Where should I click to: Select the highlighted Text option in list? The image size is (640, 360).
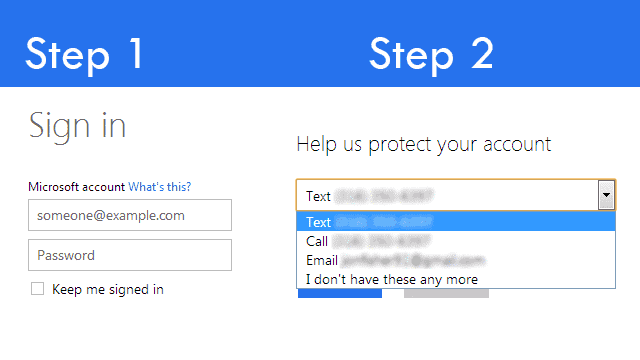coord(456,222)
